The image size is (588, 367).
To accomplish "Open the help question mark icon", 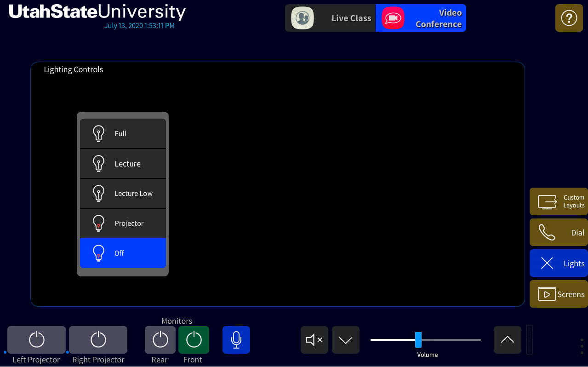I will pos(569,18).
